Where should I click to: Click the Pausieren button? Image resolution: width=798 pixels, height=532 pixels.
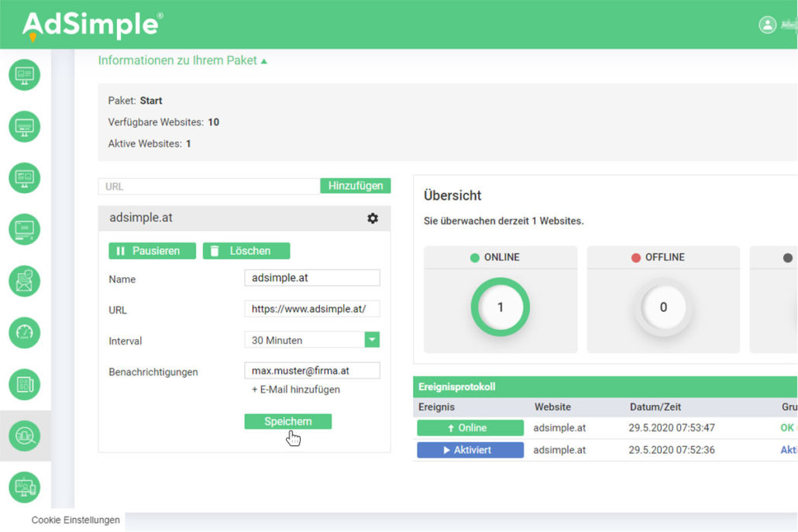152,251
